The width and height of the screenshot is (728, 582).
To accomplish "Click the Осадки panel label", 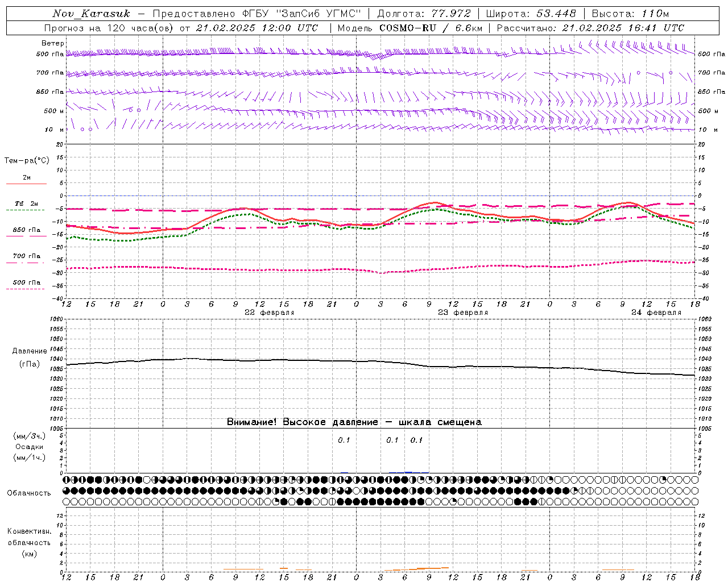I will 30,447.
